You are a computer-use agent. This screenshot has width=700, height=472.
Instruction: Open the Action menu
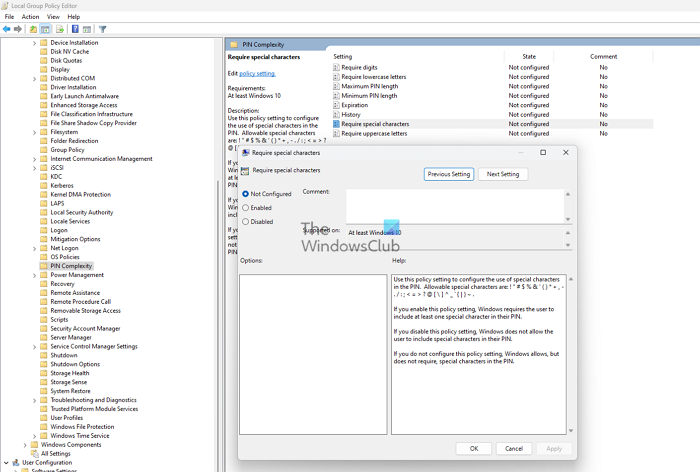pyautogui.click(x=30, y=17)
